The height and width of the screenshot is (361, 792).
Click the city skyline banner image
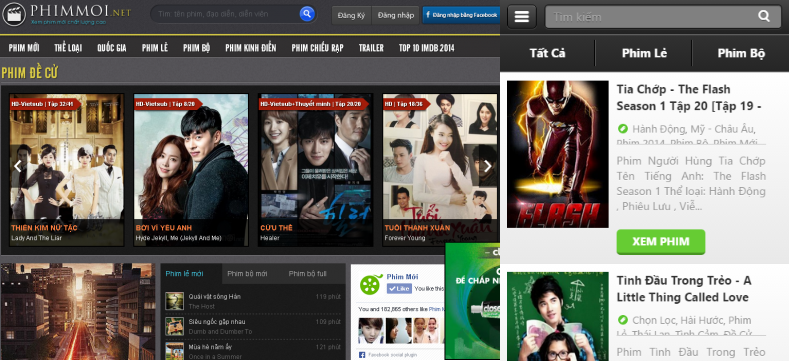coord(78,312)
